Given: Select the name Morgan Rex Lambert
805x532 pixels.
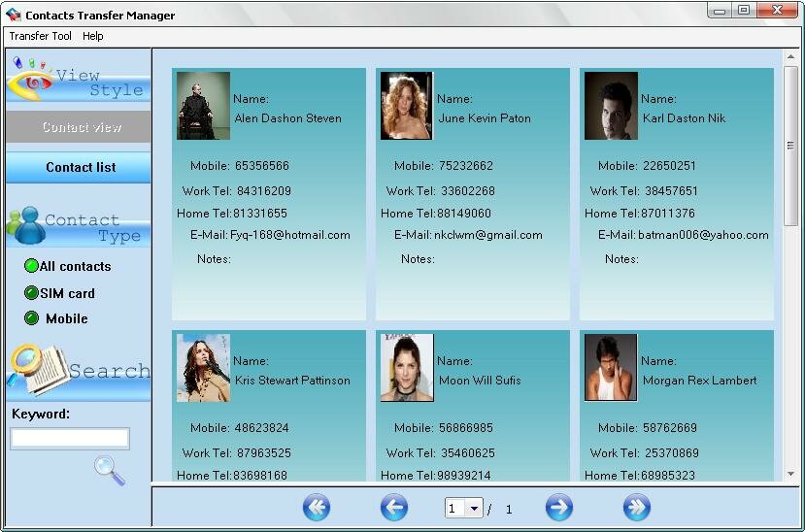Looking at the screenshot, I should 700,381.
